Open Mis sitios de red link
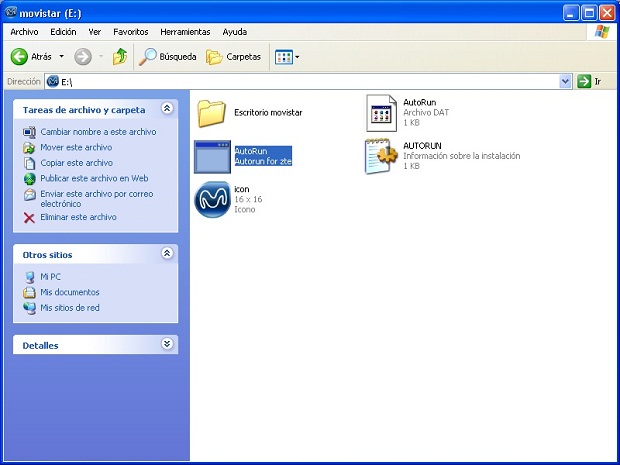620x465 pixels. click(70, 308)
